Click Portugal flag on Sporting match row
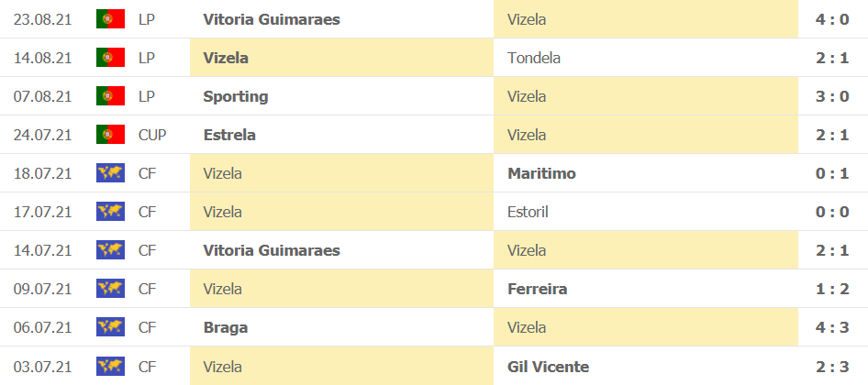Screen dimensions: 868x385 click(x=110, y=96)
